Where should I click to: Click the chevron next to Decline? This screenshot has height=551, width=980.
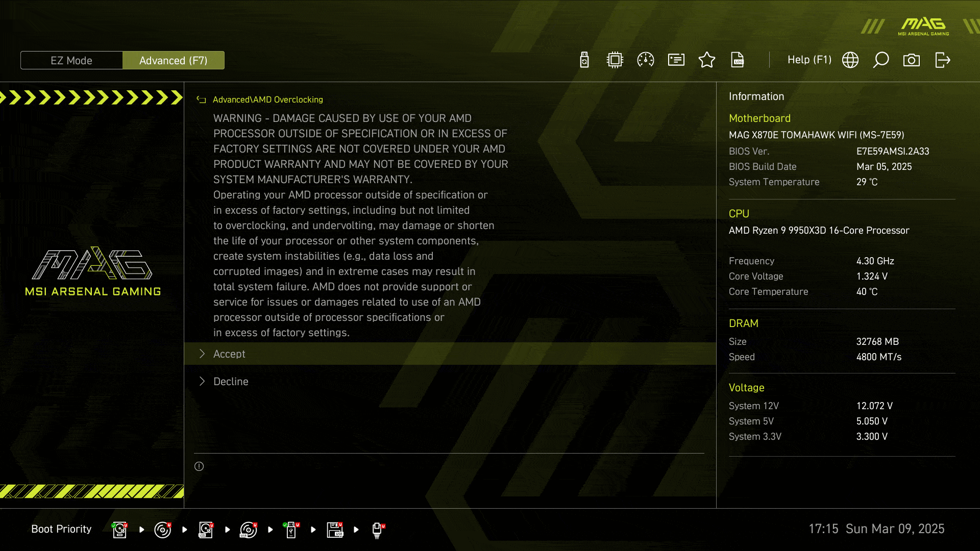click(x=202, y=382)
